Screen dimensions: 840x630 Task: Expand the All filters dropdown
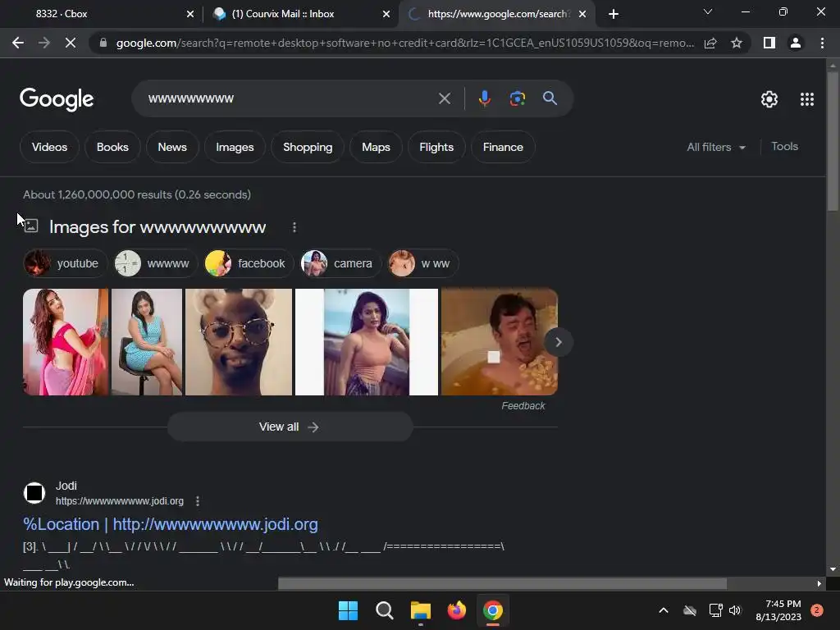click(x=715, y=147)
